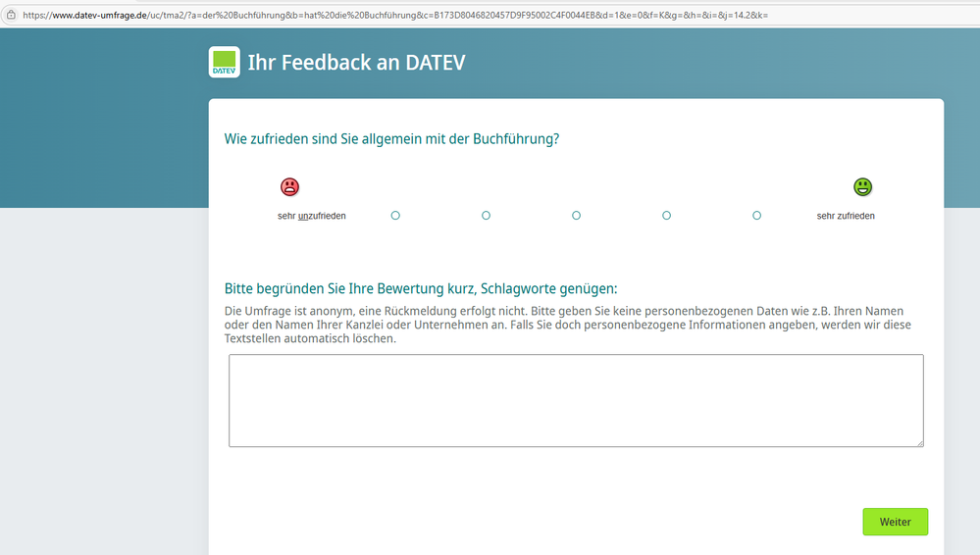Click the green Weiter button
Image resolution: width=980 pixels, height=555 pixels.
click(x=895, y=522)
